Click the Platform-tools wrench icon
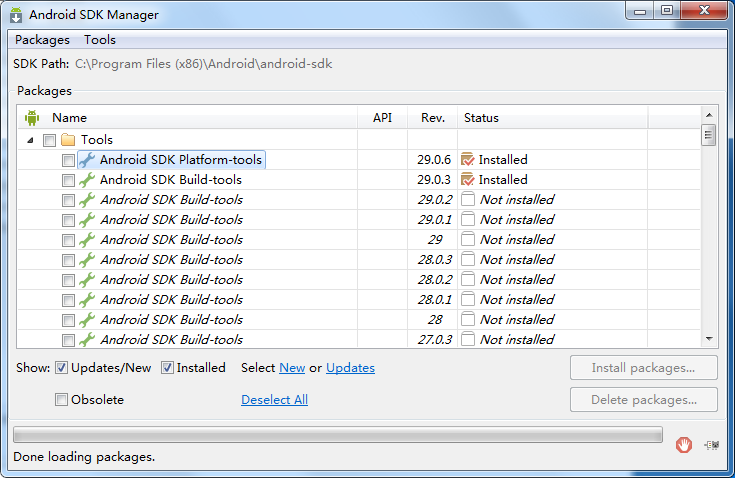Image resolution: width=735 pixels, height=478 pixels. (87, 160)
